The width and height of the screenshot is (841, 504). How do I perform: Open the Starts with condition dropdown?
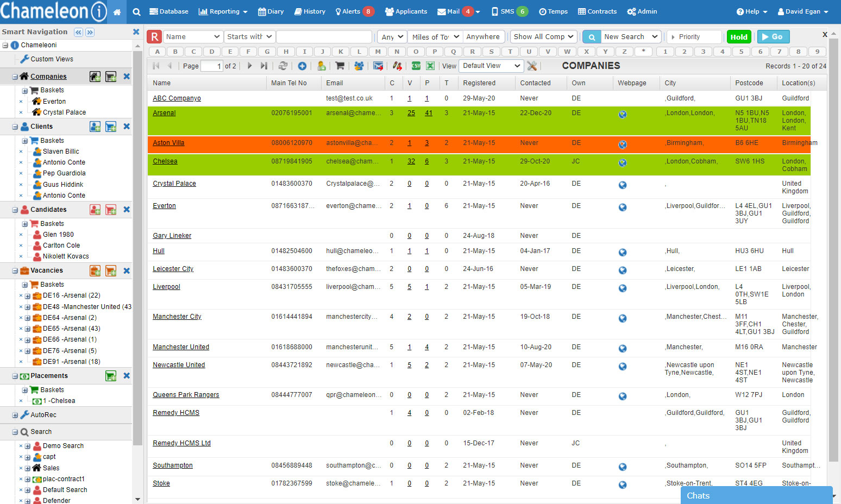[249, 36]
